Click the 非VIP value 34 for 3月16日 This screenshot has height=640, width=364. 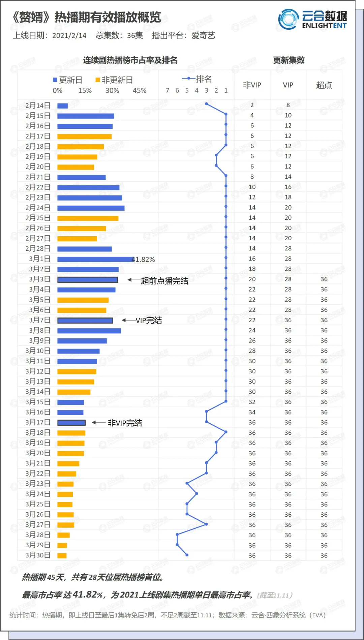pos(252,412)
